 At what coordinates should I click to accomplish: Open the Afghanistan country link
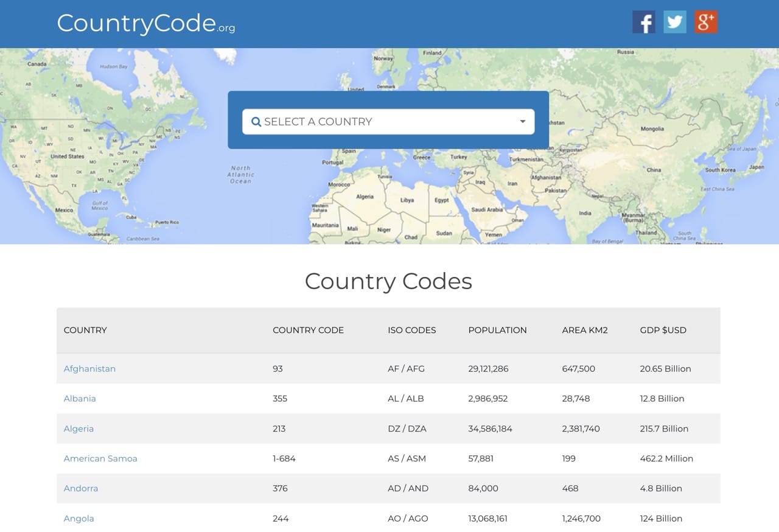[89, 368]
